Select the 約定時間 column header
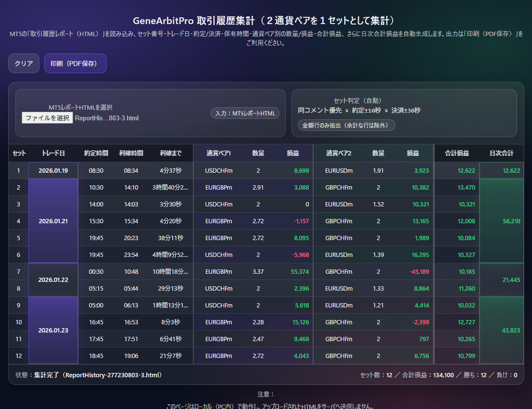Screen dimensions: 532x409 coord(96,153)
